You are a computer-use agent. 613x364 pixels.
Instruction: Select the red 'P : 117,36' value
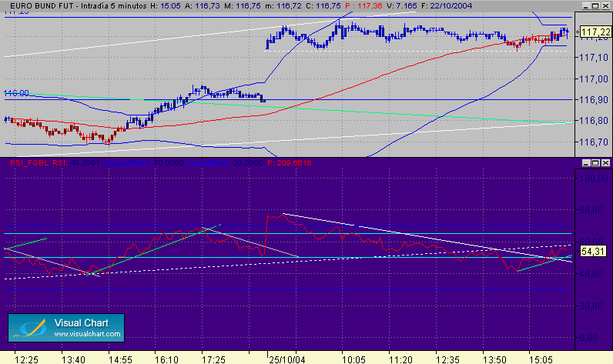[x=364, y=6]
